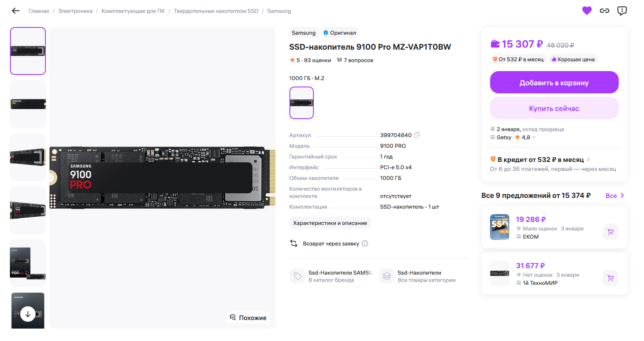Screen dimensions: 644x341
Task: Expand В кредит от 532 ₽ details
Action: [x=588, y=160]
